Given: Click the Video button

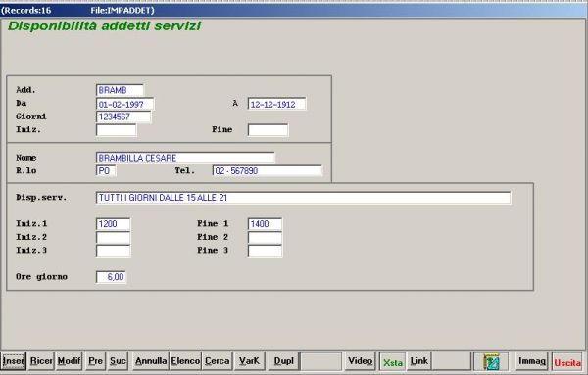Looking at the screenshot, I should 360,361.
